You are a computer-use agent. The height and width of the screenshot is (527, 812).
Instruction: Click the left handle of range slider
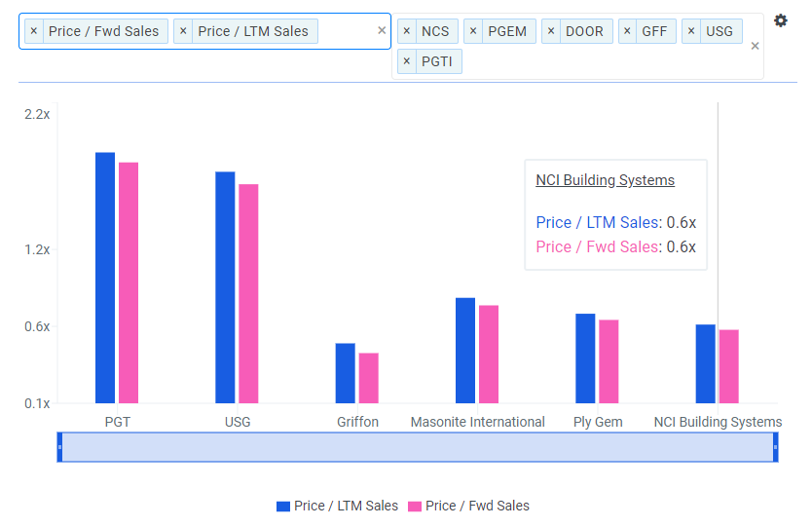pos(59,447)
